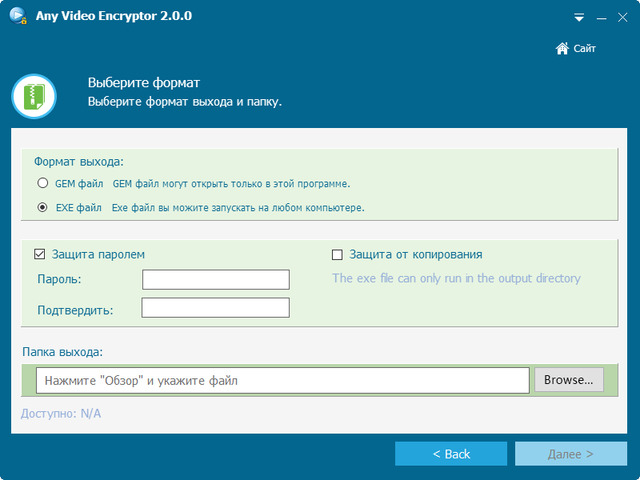Select the GEM файл radio option

coord(42,184)
